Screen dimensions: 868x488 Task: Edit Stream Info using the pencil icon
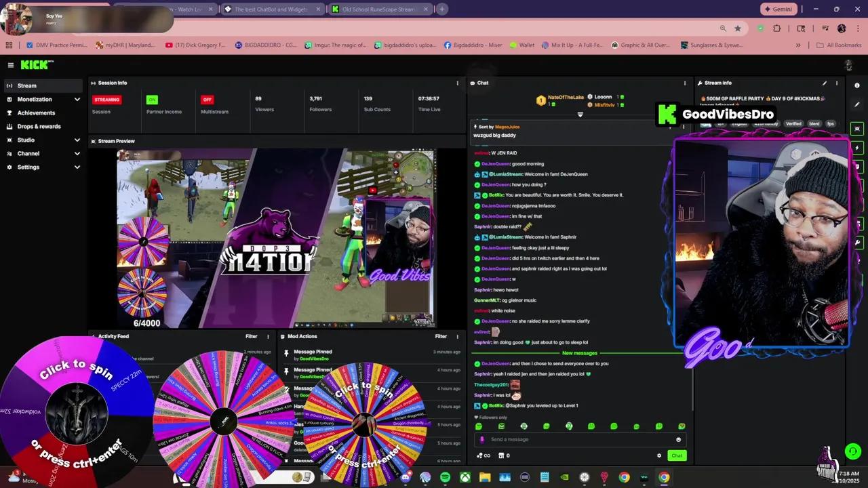[x=825, y=83]
